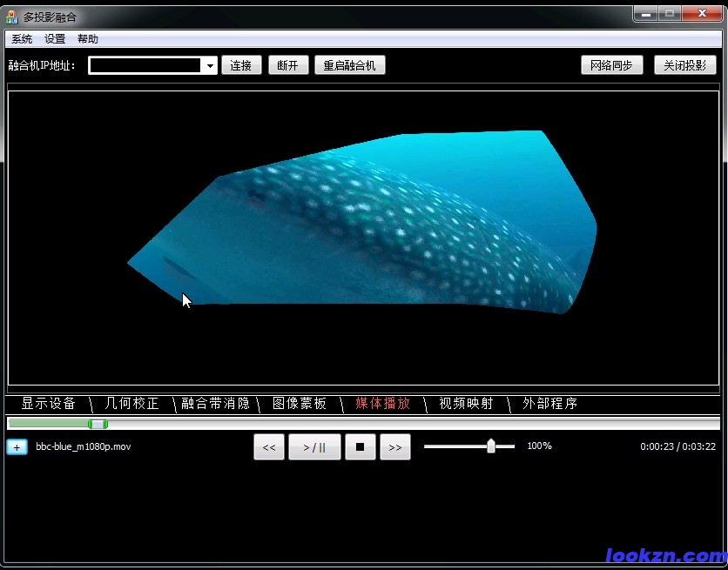Click the rewind << playback button
Image resolution: width=728 pixels, height=570 pixels.
pos(269,447)
